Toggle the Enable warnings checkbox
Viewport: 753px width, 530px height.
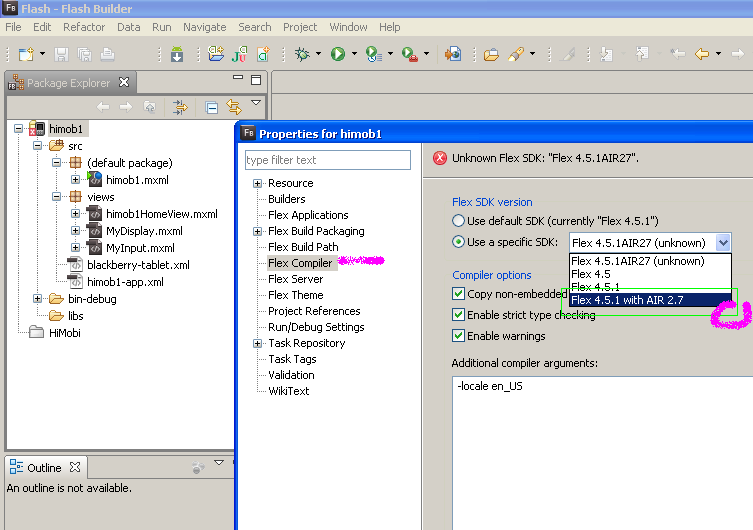(459, 336)
